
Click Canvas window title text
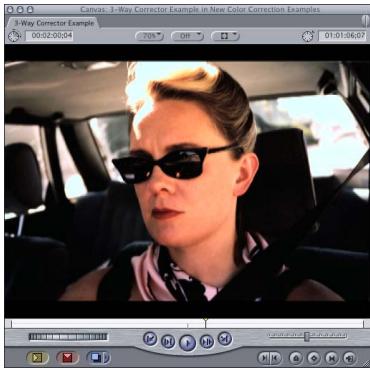pos(200,10)
